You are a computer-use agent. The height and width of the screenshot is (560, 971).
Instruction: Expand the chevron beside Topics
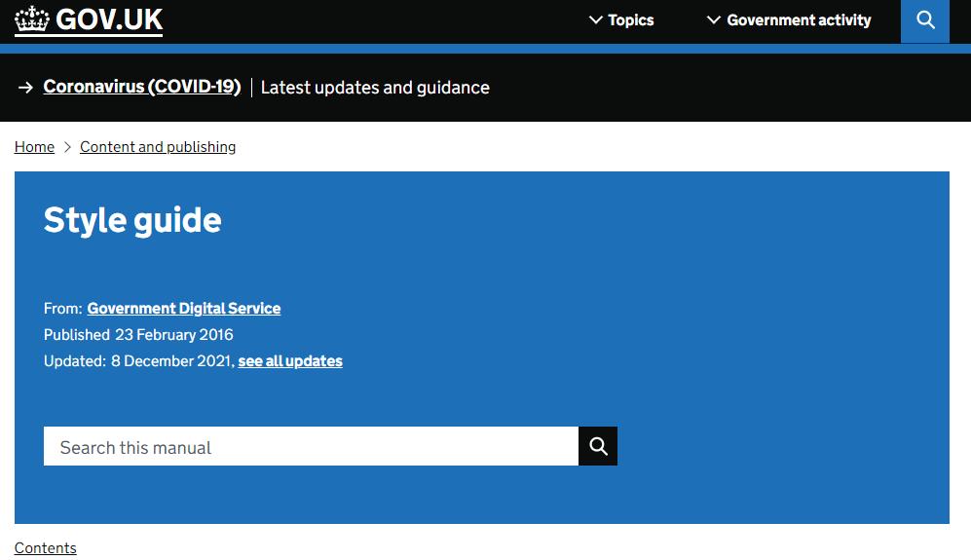tap(596, 20)
